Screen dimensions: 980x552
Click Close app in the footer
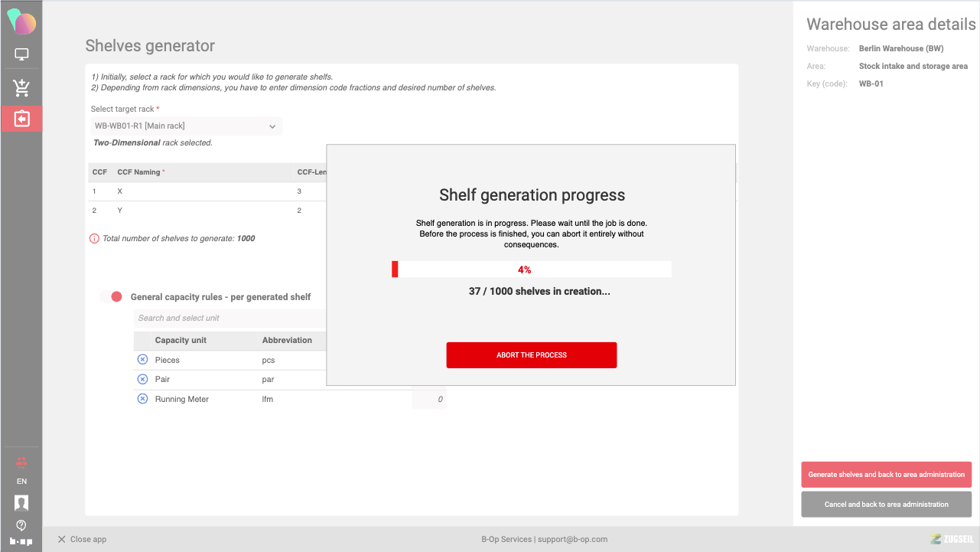[83, 539]
